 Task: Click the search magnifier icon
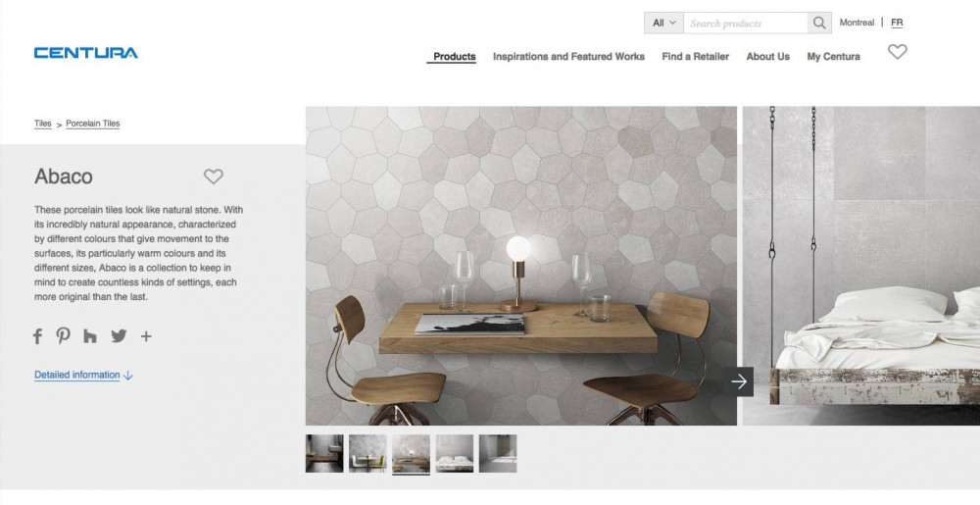coord(818,24)
